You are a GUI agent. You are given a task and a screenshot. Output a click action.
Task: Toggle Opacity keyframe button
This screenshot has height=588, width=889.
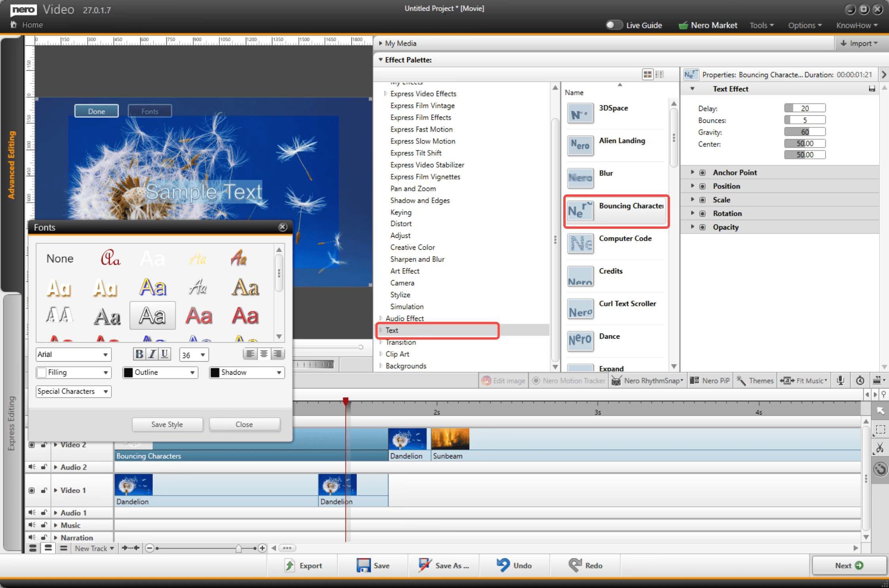(702, 227)
